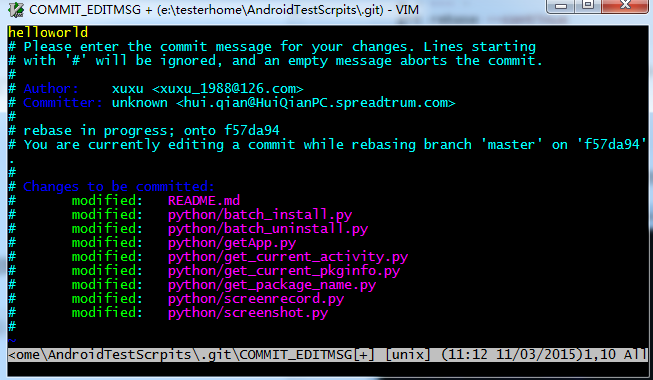Screen dimensions: 653x380
Task: Click python/getApp.py entry
Action: click(232, 242)
